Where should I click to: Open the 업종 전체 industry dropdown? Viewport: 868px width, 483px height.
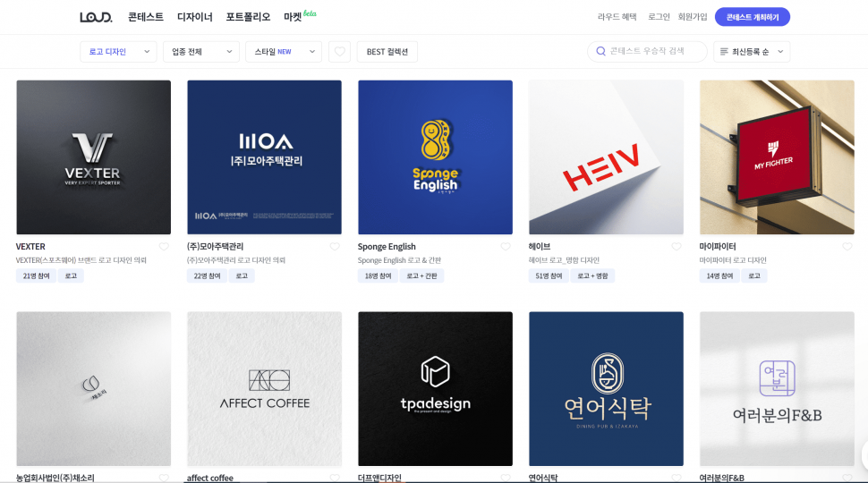pos(201,52)
